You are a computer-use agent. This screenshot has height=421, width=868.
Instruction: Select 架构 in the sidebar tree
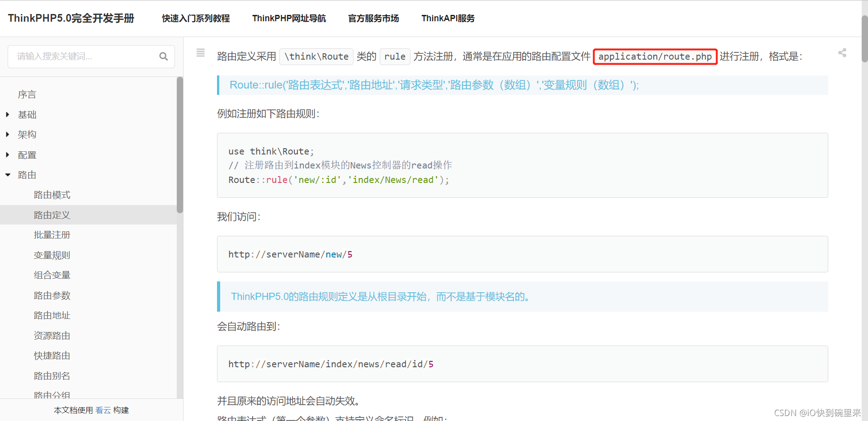pos(27,135)
